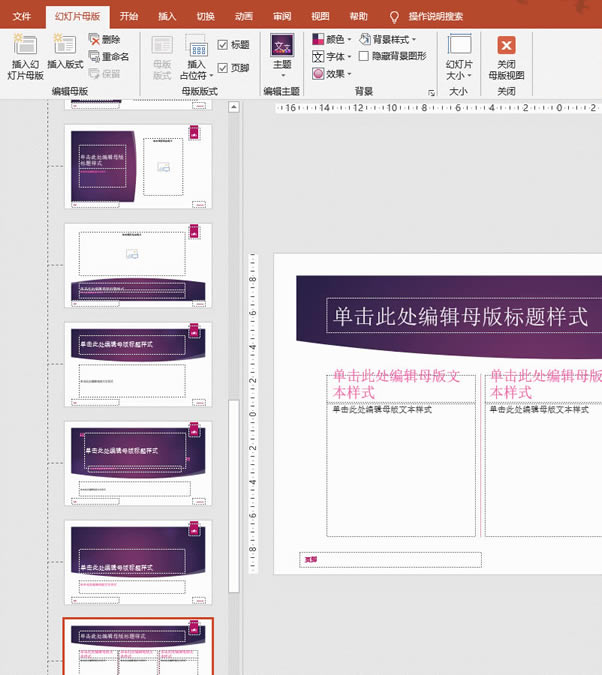
Task: Open the Slide Size dropdown (幻灯片大小)
Action: pyautogui.click(x=459, y=55)
